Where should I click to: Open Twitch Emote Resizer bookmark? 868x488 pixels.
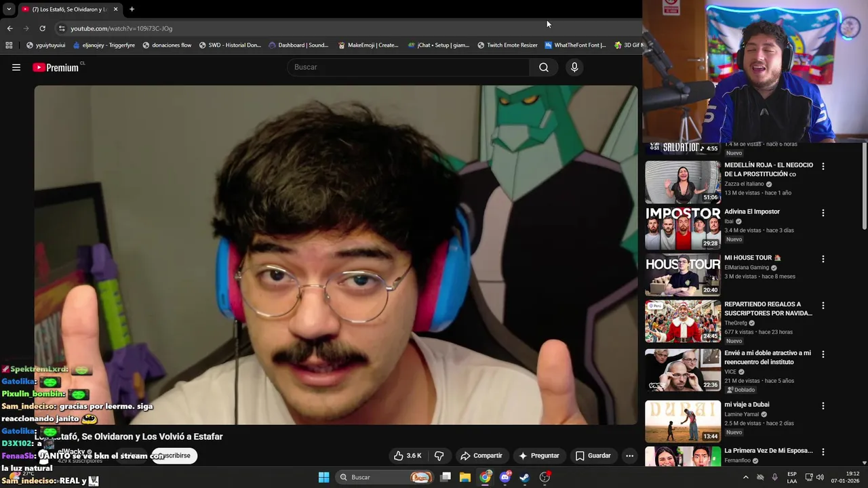coord(507,45)
